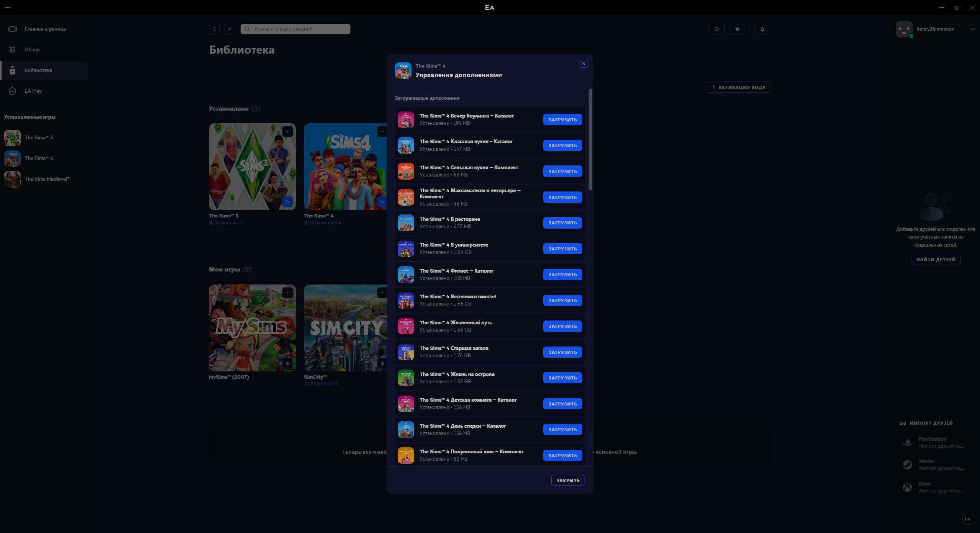Open MySims options menu dots
The image size is (980, 533).
(287, 293)
